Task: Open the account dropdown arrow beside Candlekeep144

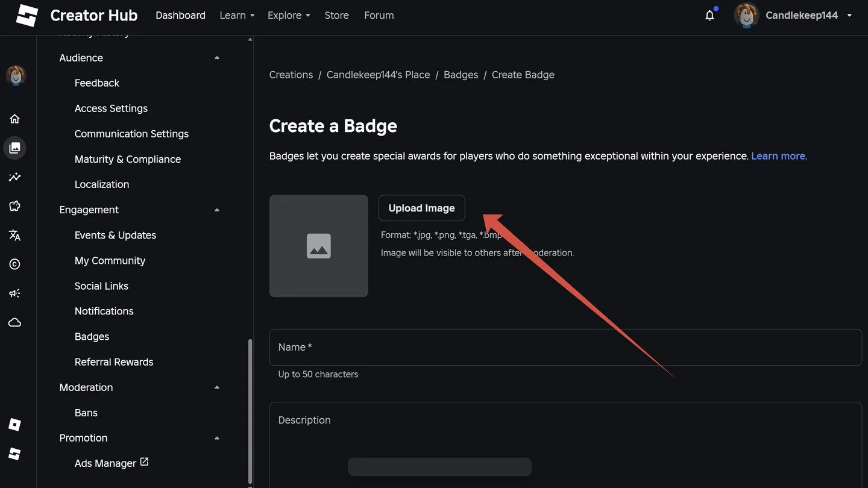Action: coord(849,16)
